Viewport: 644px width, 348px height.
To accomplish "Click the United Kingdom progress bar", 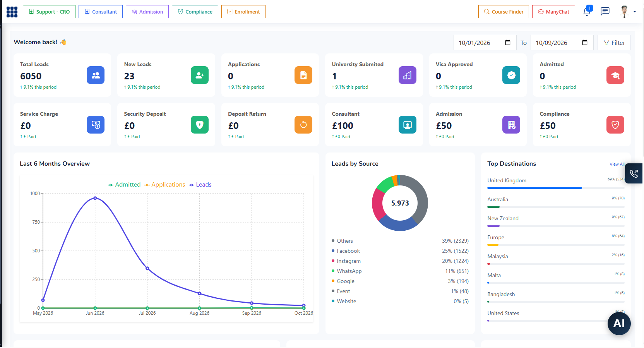I will click(x=556, y=188).
